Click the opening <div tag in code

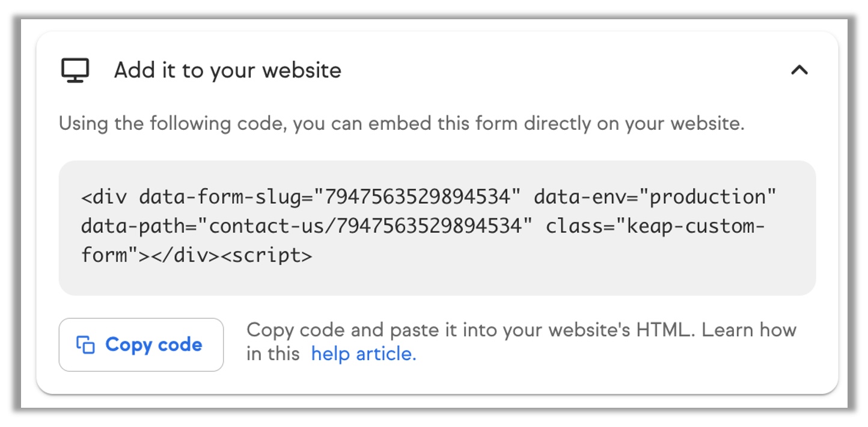point(103,197)
